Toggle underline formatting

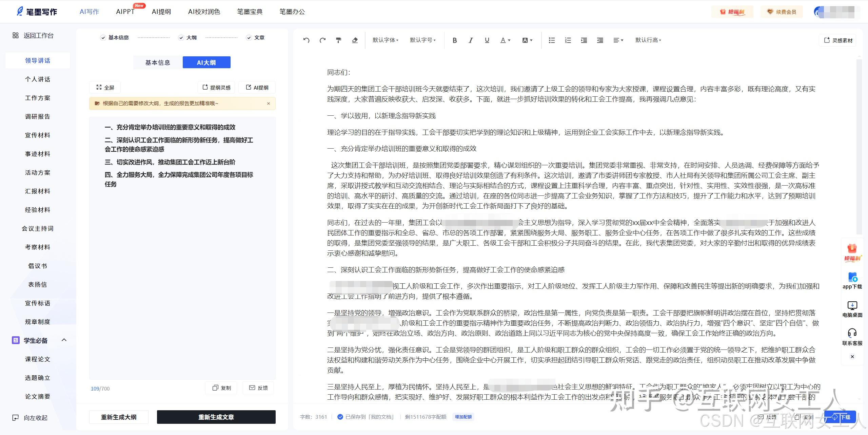click(x=487, y=40)
